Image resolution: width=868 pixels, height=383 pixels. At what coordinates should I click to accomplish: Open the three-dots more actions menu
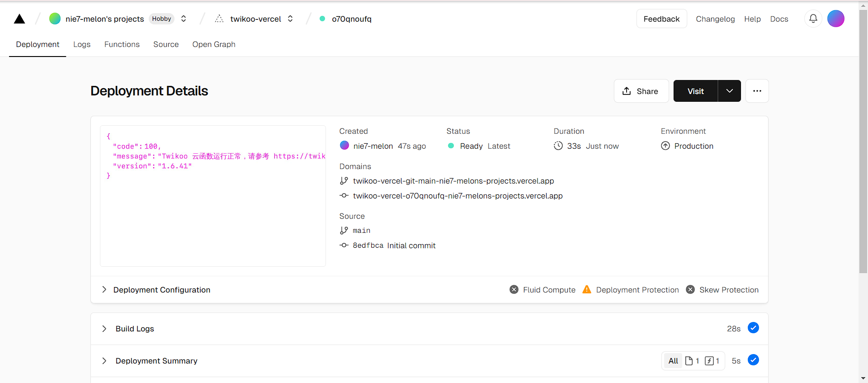point(757,91)
